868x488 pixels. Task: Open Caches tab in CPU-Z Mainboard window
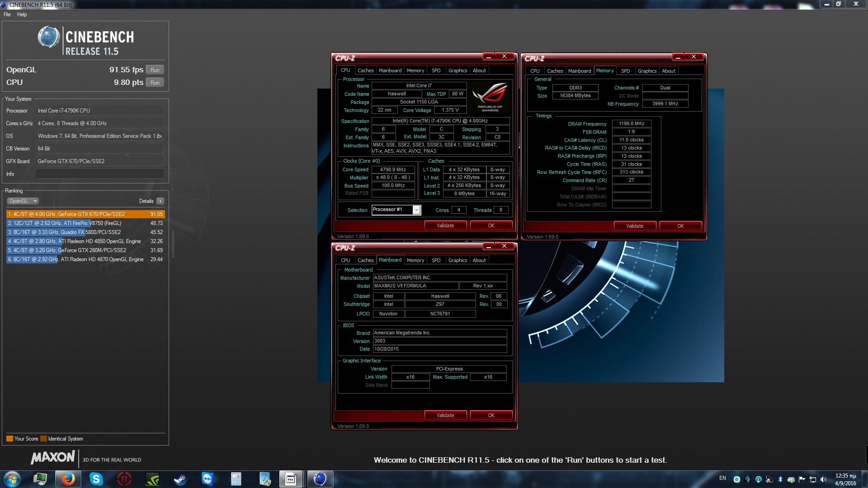pyautogui.click(x=365, y=260)
